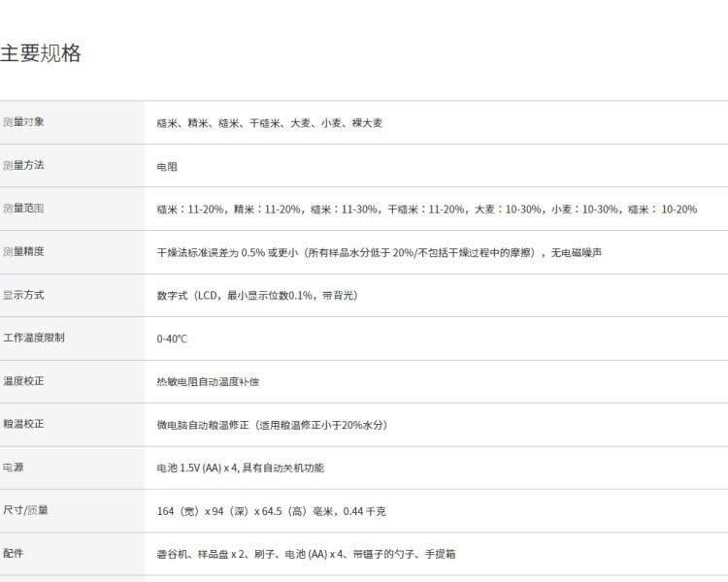The width and height of the screenshot is (728, 582).
Task: Click the 测量方法 row label
Action: (23, 165)
